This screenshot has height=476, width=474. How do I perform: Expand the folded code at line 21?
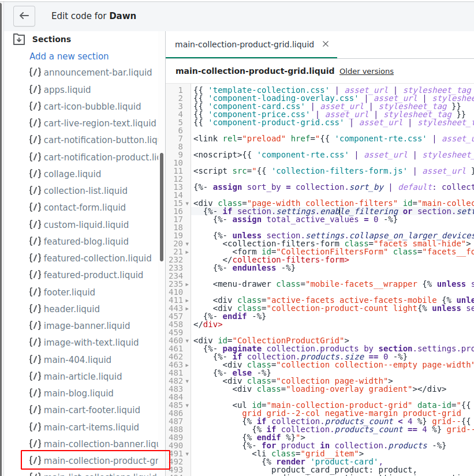point(186,252)
